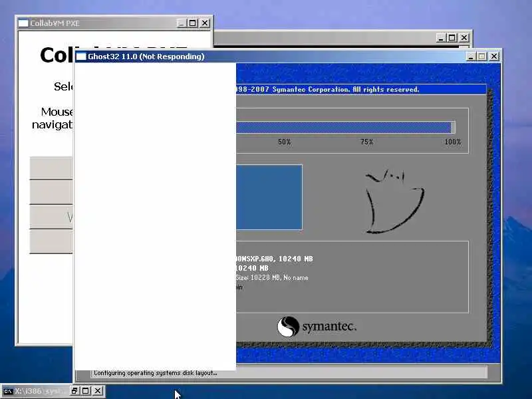Close the minimized X:\i386 console window

pos(97,391)
